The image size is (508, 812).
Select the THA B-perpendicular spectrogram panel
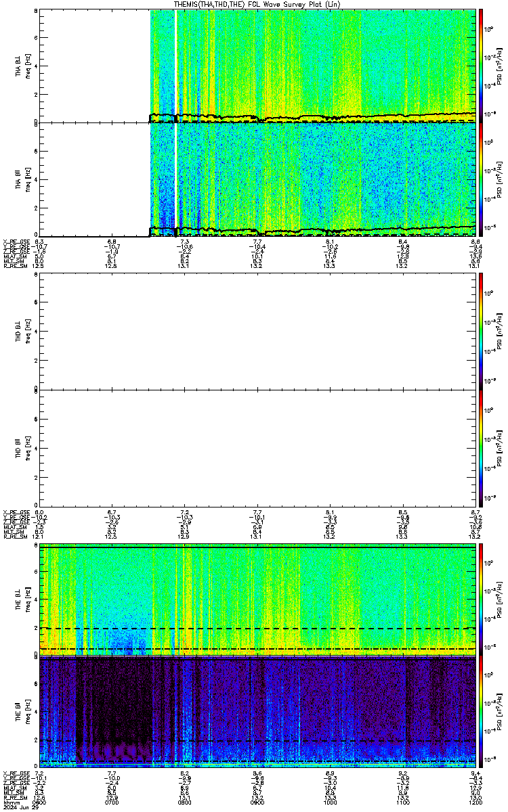258,66
